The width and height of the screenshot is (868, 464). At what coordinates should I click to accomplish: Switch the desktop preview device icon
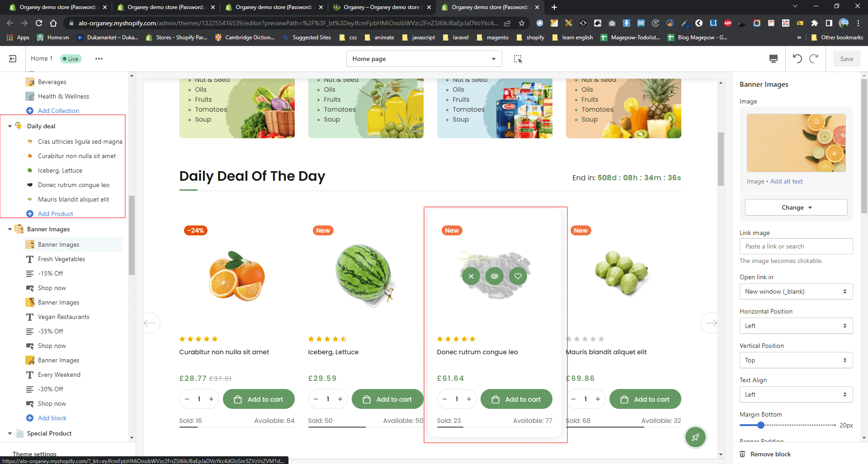coord(774,59)
